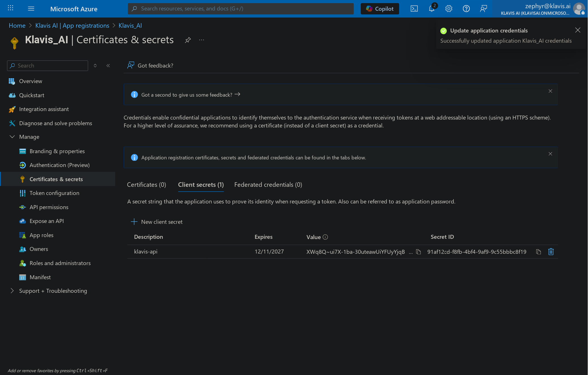Delete the klavis-api secret
This screenshot has width=588, height=375.
[551, 252]
